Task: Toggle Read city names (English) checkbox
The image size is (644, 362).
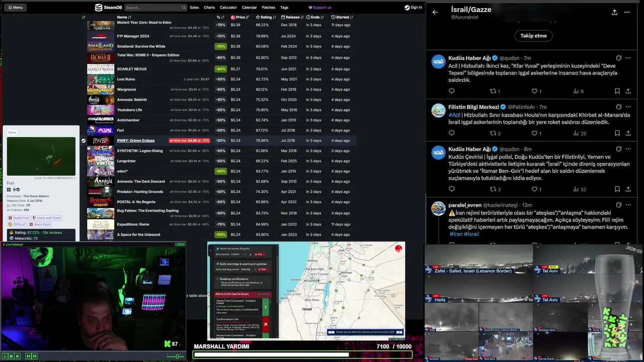Action: click(218, 249)
